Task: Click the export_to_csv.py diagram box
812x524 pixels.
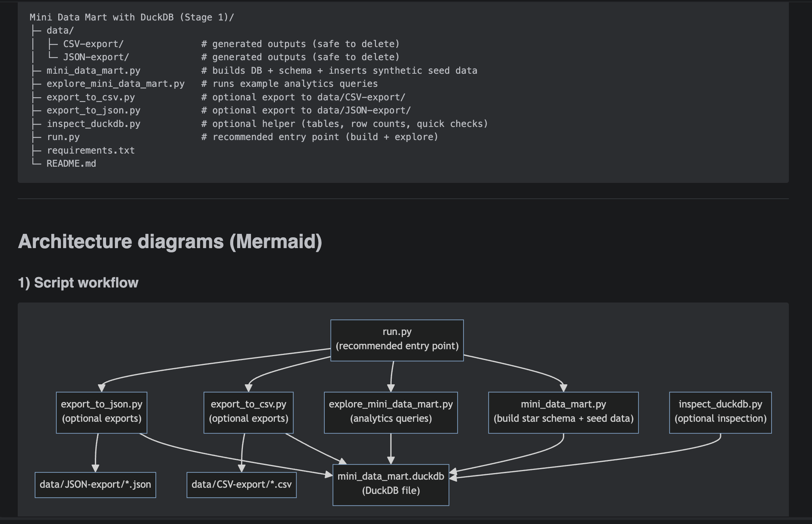Action: tap(248, 411)
